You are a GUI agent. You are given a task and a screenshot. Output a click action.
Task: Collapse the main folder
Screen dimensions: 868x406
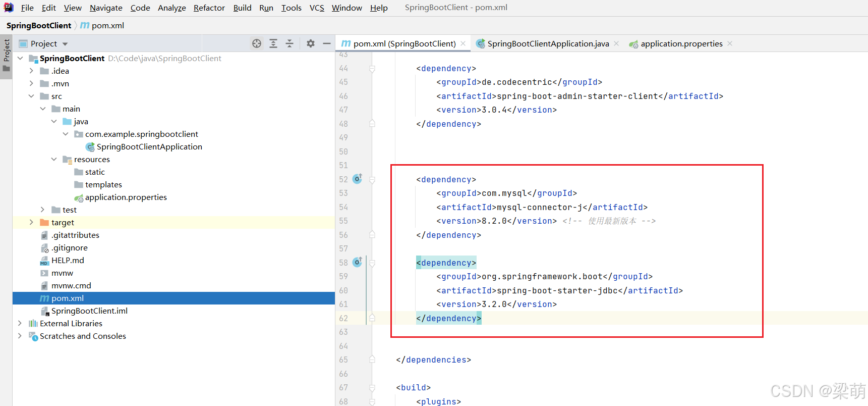43,109
